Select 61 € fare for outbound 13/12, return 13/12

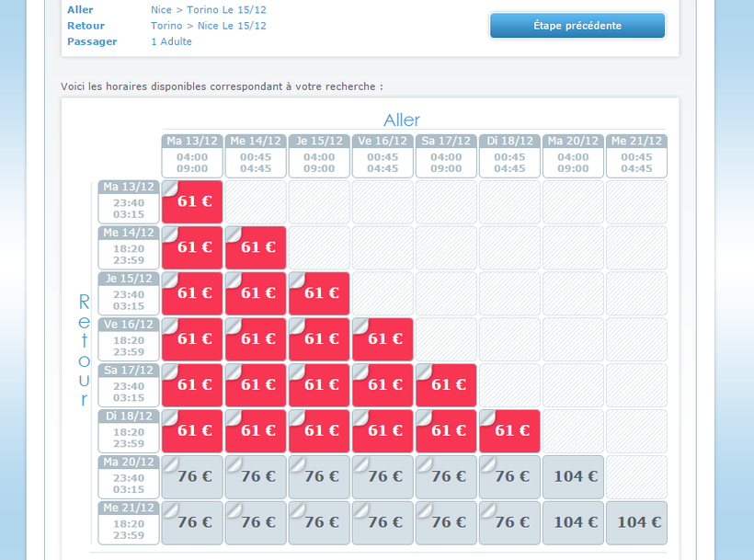pos(193,201)
